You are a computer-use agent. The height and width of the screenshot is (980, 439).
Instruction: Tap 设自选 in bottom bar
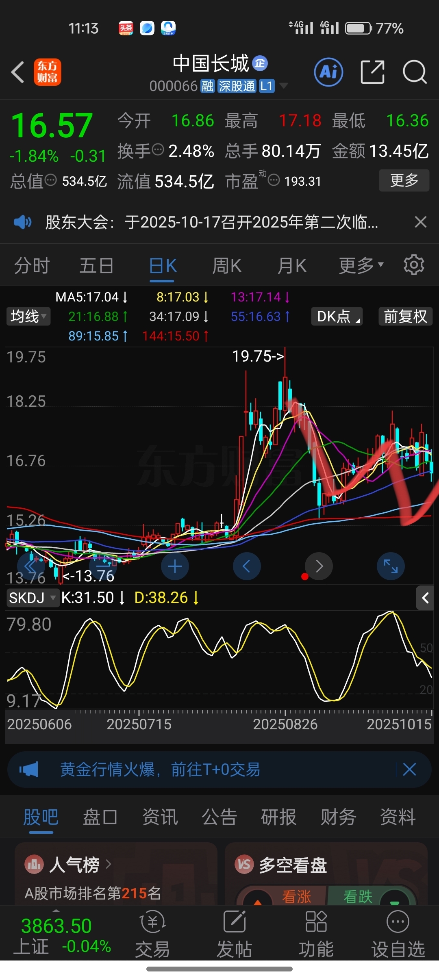(398, 934)
